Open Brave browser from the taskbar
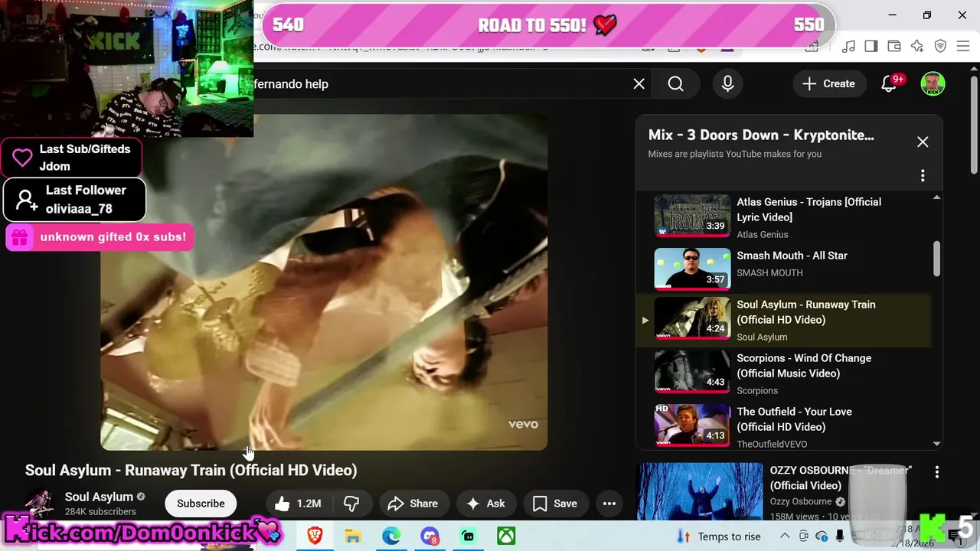The width and height of the screenshot is (980, 551). [315, 536]
